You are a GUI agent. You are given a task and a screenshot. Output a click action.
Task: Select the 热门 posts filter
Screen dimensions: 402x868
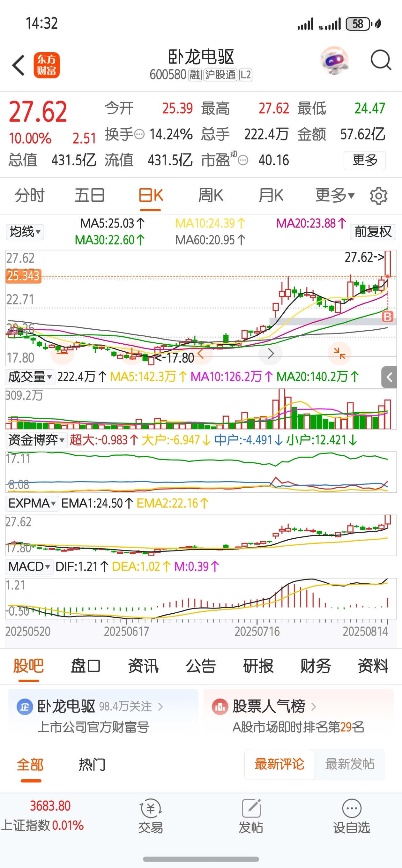click(x=92, y=765)
